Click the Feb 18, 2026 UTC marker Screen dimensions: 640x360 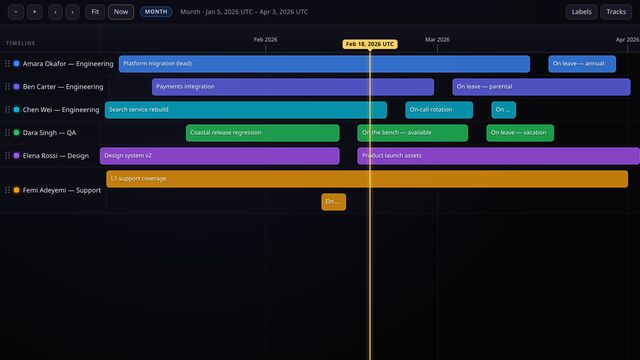point(370,44)
